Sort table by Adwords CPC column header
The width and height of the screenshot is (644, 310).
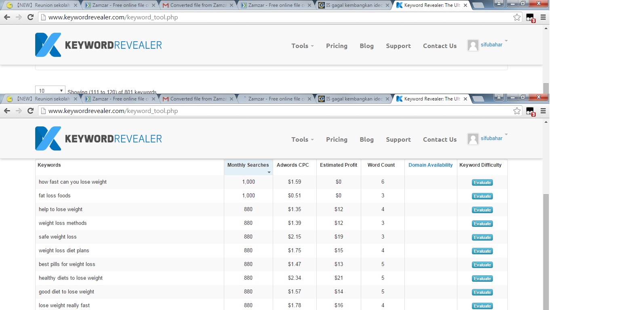click(x=293, y=165)
